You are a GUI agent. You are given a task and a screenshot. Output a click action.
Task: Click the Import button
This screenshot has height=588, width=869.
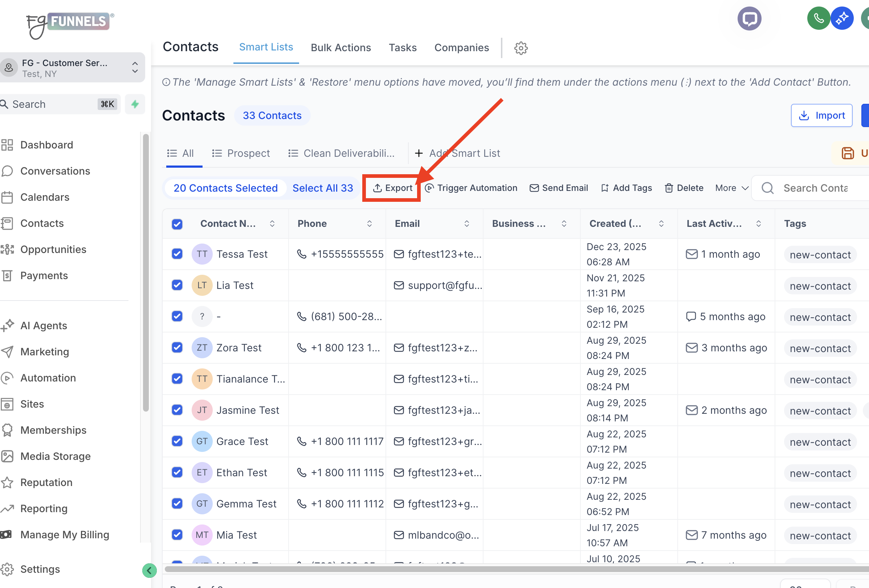point(821,115)
